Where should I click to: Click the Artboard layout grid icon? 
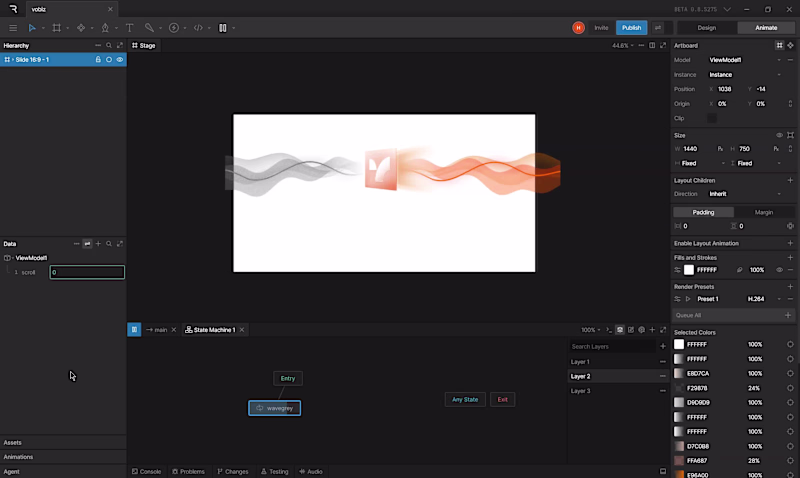(780, 45)
